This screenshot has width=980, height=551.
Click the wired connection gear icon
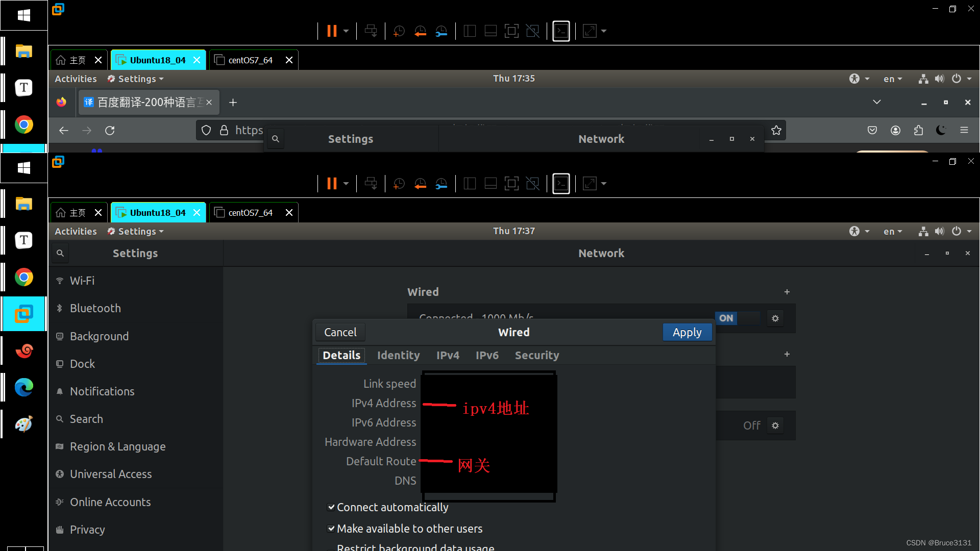(775, 318)
